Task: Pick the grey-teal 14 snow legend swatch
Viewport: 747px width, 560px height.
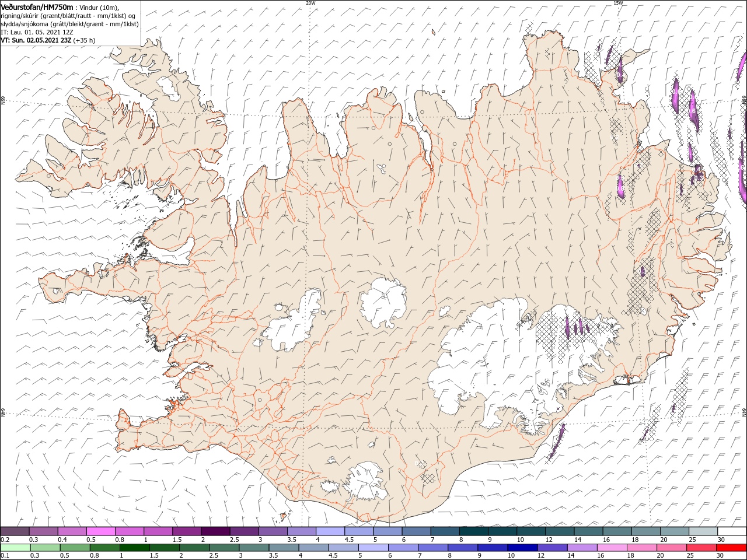Action: tap(588, 531)
